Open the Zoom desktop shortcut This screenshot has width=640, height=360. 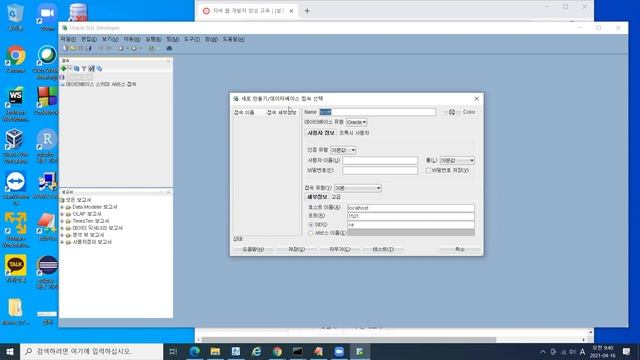click(47, 17)
